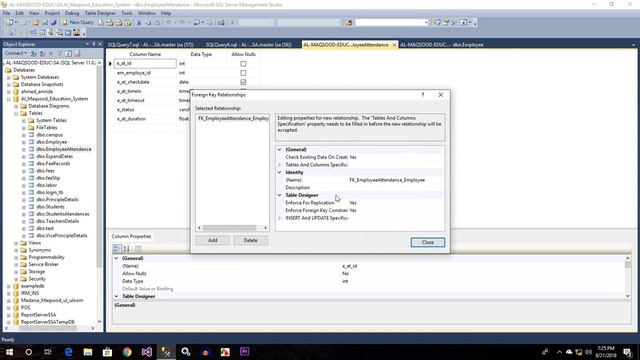This screenshot has width=640, height=360.
Task: Select the POS database in Object Explorer
Action: 25,308
